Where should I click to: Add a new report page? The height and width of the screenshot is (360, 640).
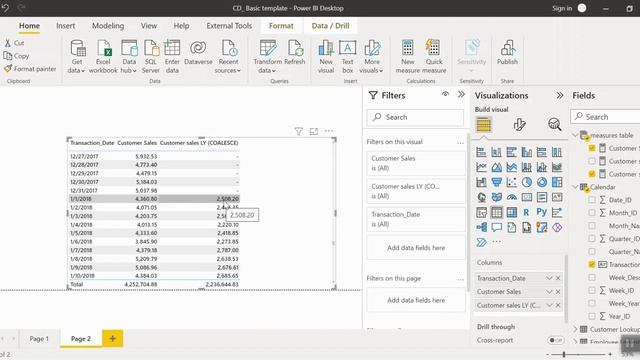[112, 338]
